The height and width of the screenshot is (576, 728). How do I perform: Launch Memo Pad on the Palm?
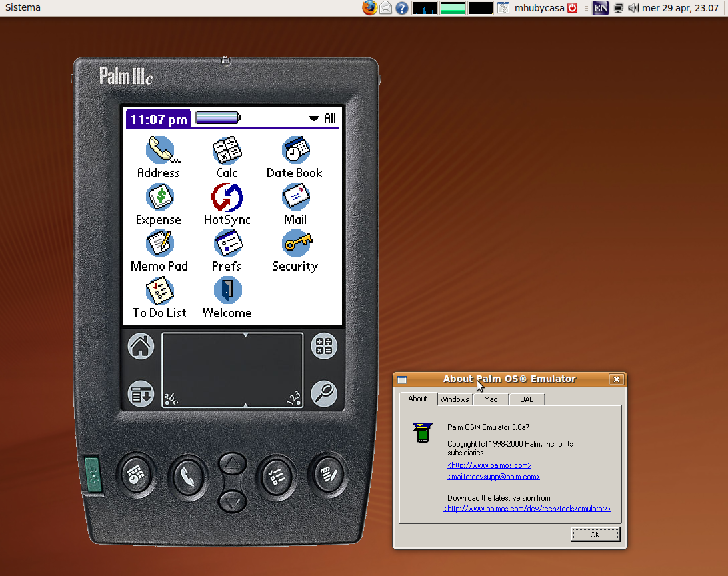(x=159, y=251)
